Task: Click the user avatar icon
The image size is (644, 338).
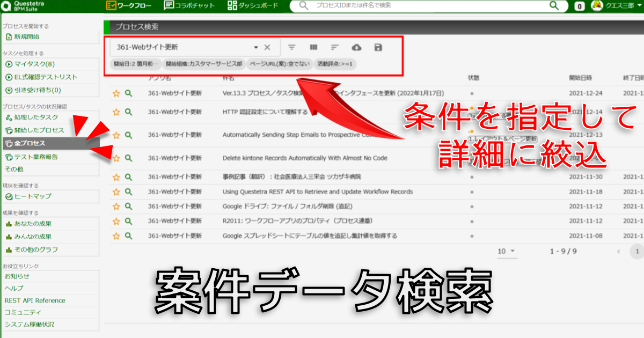Action: pos(596,5)
